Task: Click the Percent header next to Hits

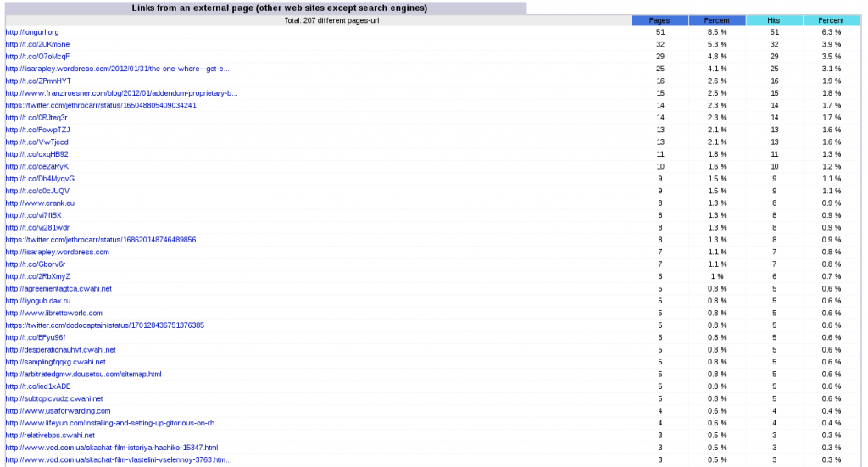Action: coord(831,20)
